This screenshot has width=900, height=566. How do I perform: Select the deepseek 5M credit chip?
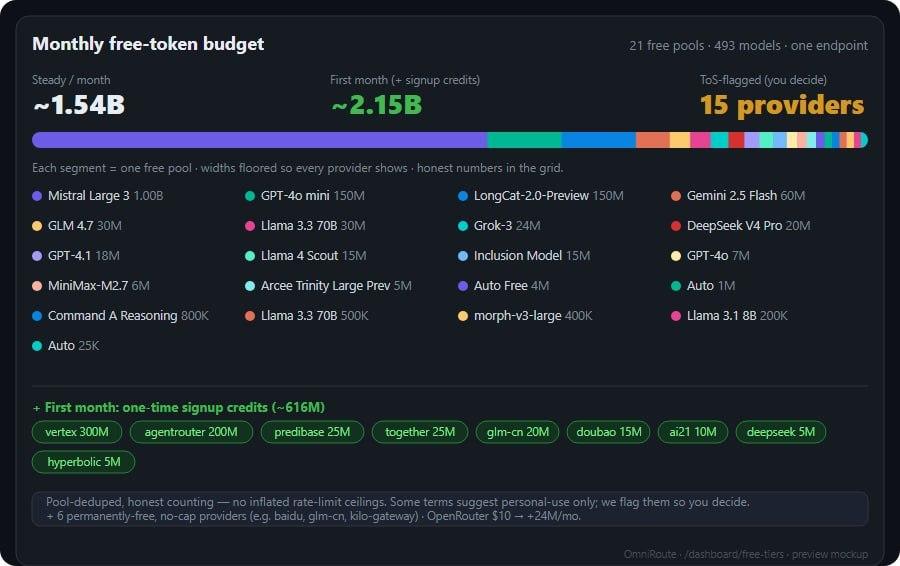(781, 432)
